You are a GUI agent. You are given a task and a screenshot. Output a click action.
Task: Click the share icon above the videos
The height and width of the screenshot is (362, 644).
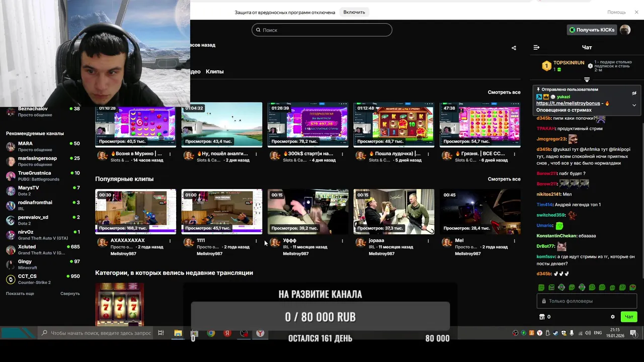pos(514,48)
